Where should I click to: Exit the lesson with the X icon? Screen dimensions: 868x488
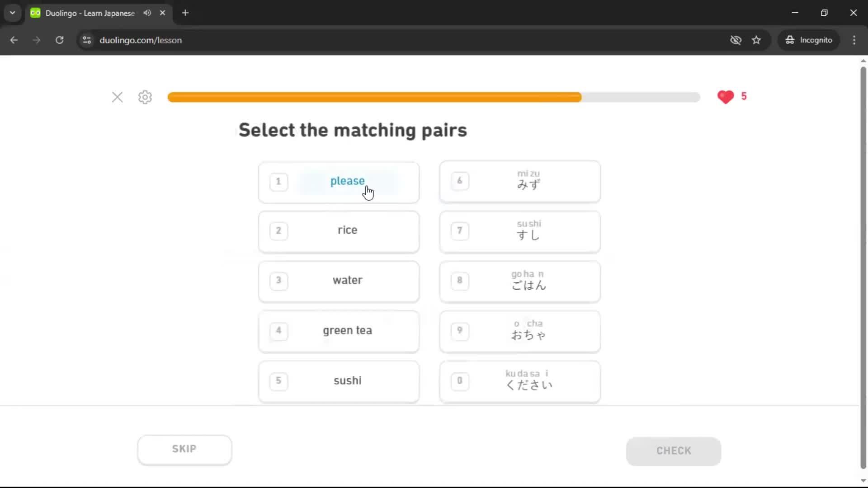coord(118,97)
